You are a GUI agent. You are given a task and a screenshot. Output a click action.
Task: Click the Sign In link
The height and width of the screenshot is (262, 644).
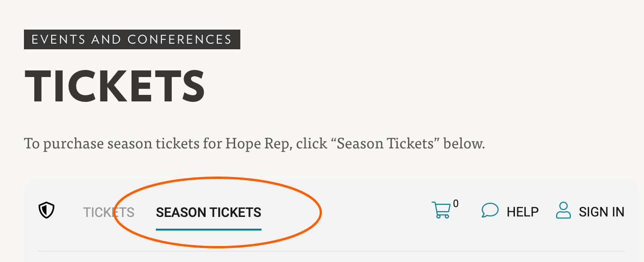tap(601, 212)
